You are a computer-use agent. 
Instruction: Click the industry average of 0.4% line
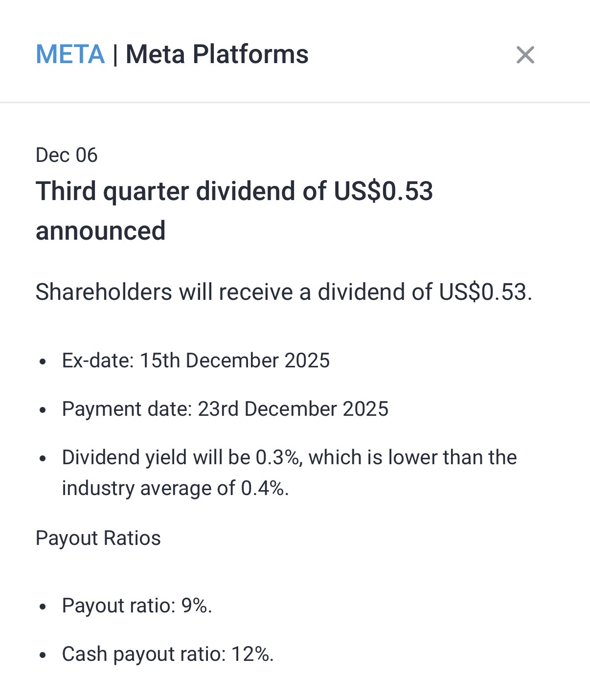click(175, 488)
